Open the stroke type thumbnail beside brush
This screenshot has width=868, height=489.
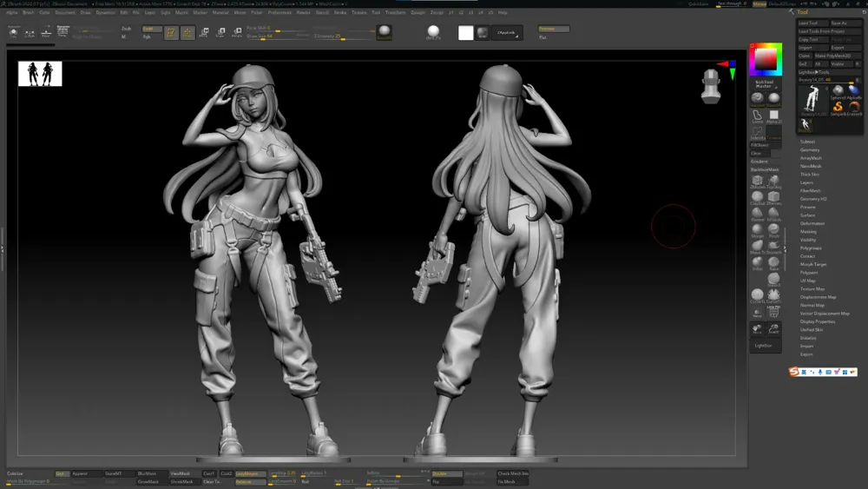(x=773, y=99)
